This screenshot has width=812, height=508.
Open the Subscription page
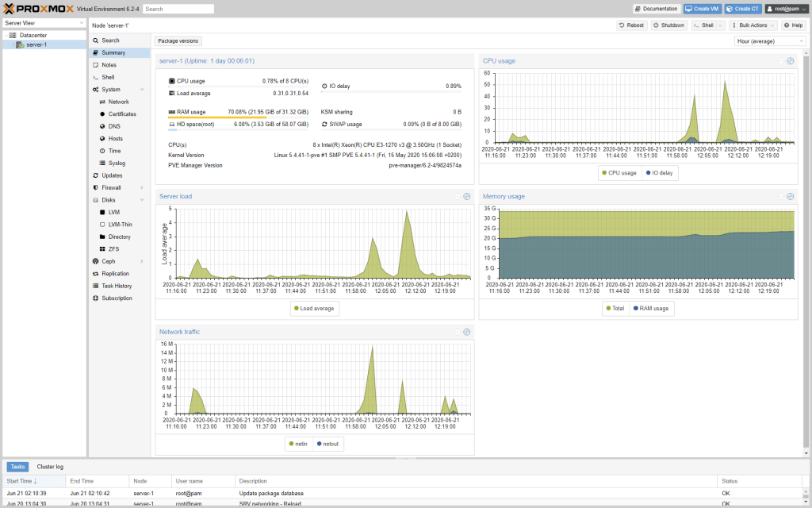point(117,298)
